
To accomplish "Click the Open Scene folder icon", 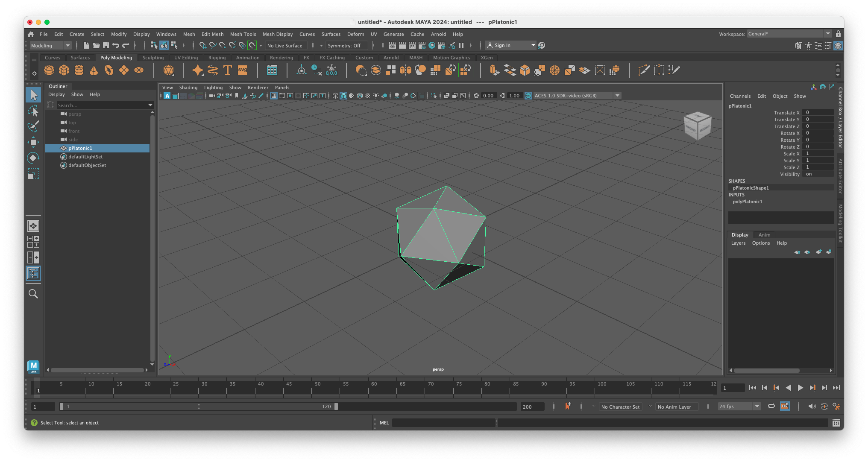I will pyautogui.click(x=96, y=45).
